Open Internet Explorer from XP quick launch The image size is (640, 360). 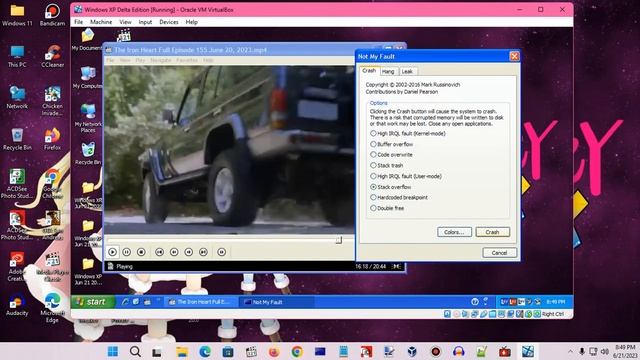[x=125, y=302]
